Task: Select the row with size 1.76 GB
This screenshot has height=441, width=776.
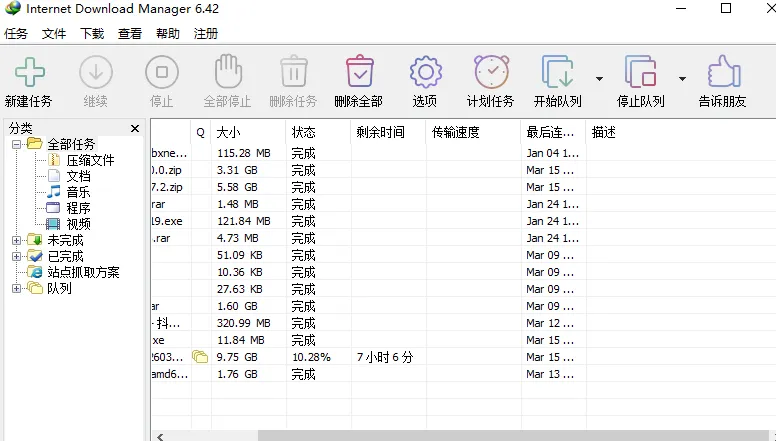Action: pos(463,374)
